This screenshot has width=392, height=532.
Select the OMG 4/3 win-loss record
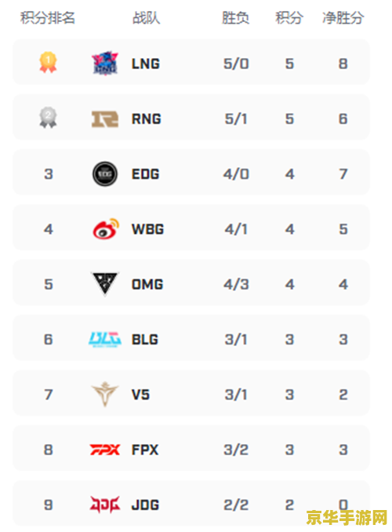[x=236, y=284]
